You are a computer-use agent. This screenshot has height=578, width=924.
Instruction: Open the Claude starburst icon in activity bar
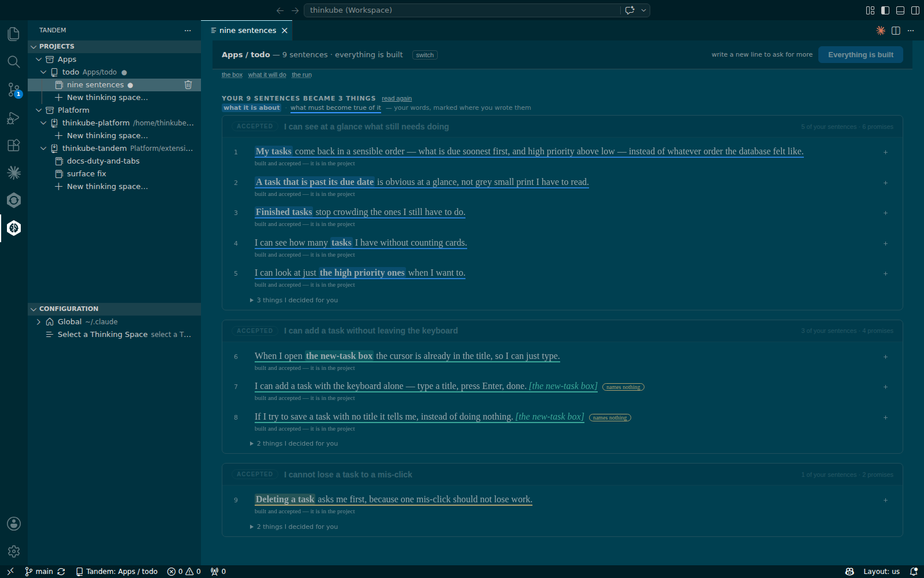14,172
